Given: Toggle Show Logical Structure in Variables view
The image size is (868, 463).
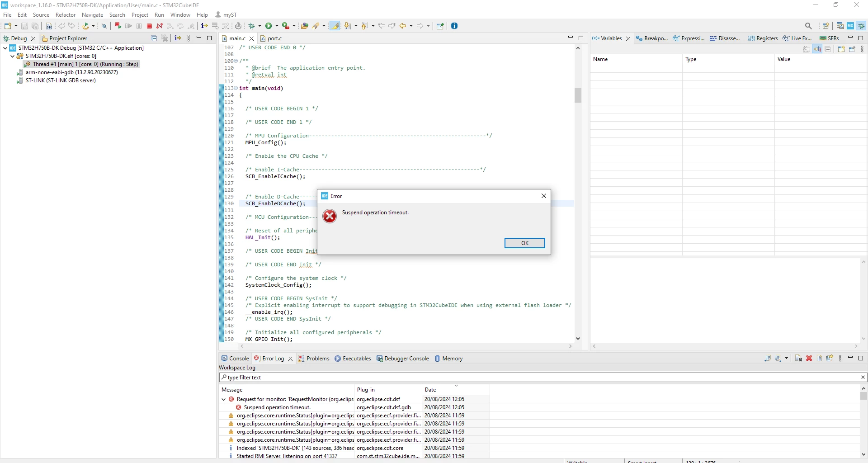Looking at the screenshot, I should click(x=817, y=49).
